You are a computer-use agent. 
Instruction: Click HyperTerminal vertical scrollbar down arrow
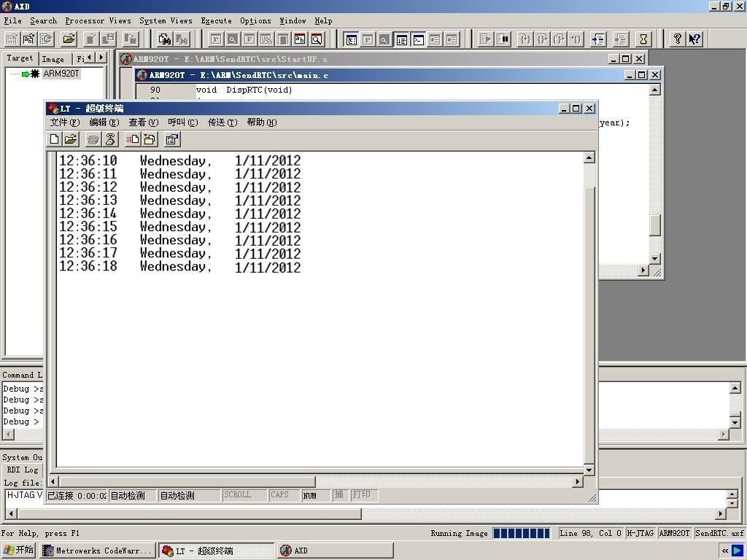click(x=589, y=470)
